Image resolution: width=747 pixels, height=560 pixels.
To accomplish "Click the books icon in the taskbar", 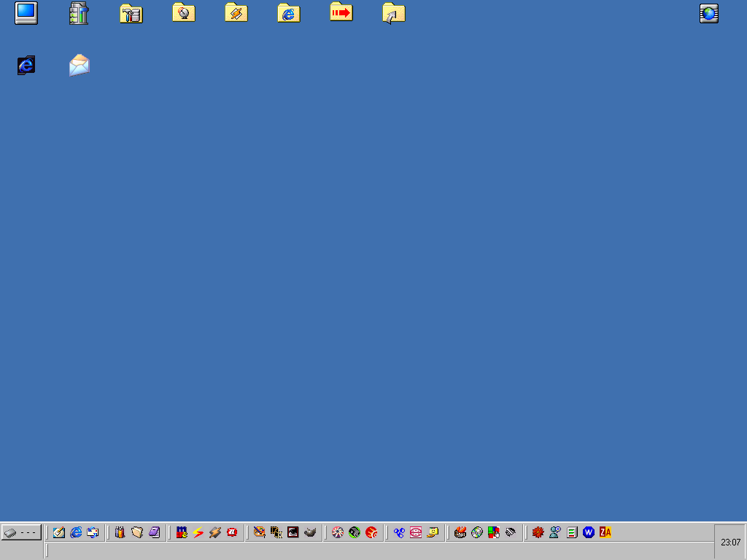I will pyautogui.click(x=120, y=532).
